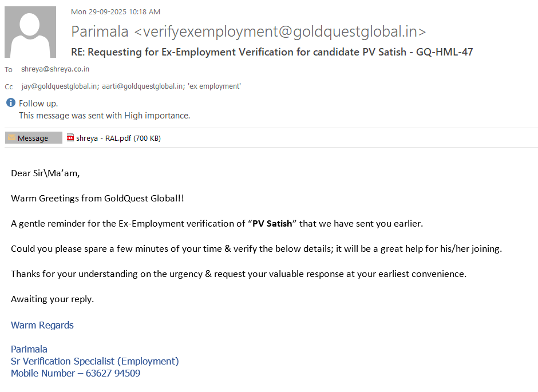The width and height of the screenshot is (538, 392).
Task: Click the Follow up flag text
Action: pos(38,104)
